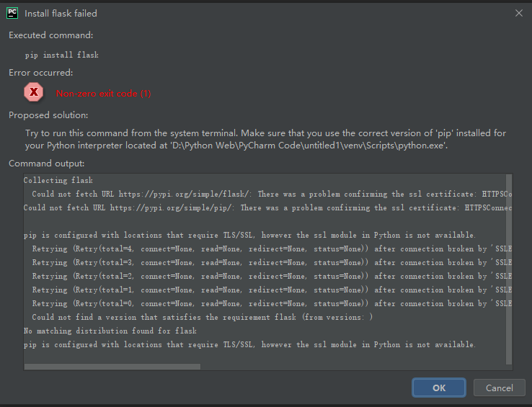
Task: Click the pypi.org/simple/flask URL output line
Action: point(267,194)
